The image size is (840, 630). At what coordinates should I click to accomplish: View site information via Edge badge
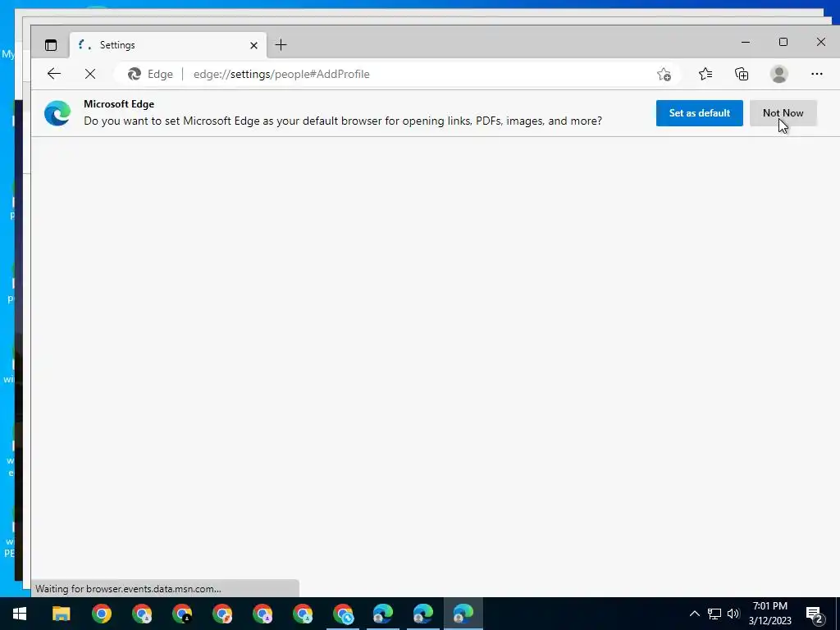150,74
